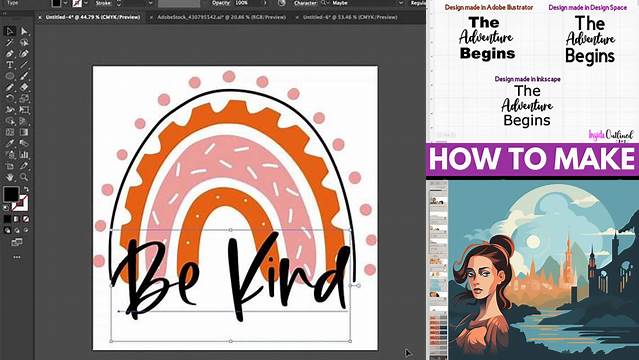Screen dimensions: 639x360
Task: Select the Slice tool
Action: click(x=24, y=166)
